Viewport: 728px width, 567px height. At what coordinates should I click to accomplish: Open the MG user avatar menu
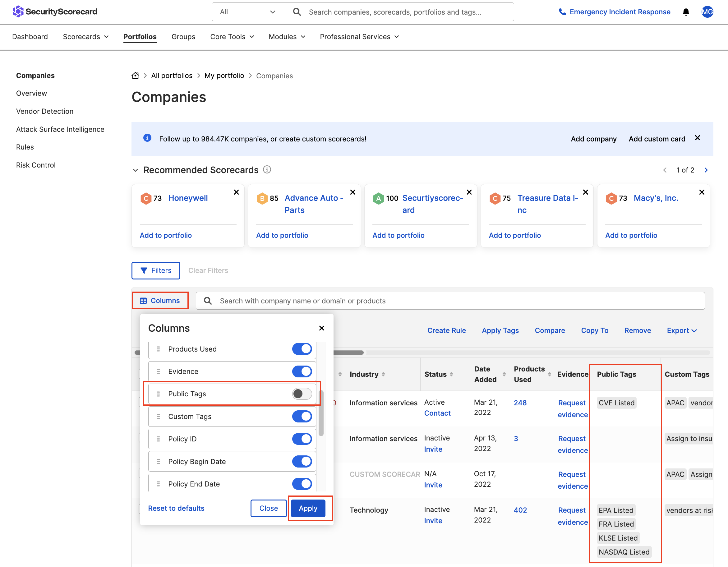(x=707, y=12)
